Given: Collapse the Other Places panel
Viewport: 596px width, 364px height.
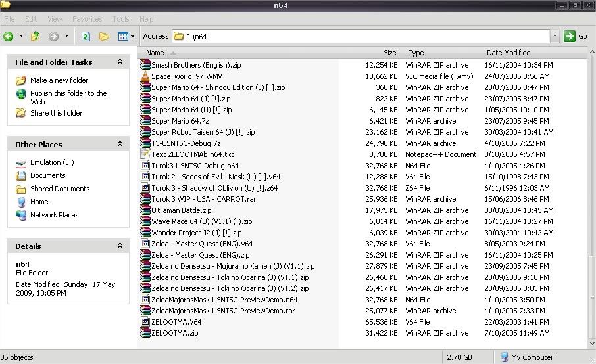Looking at the screenshot, I should pyautogui.click(x=120, y=144).
